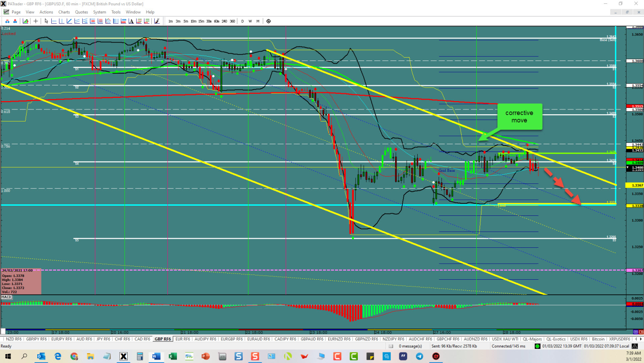Screen dimensions: 644x363
Task: Click the warning triangle icon in status bar
Action: point(635,346)
